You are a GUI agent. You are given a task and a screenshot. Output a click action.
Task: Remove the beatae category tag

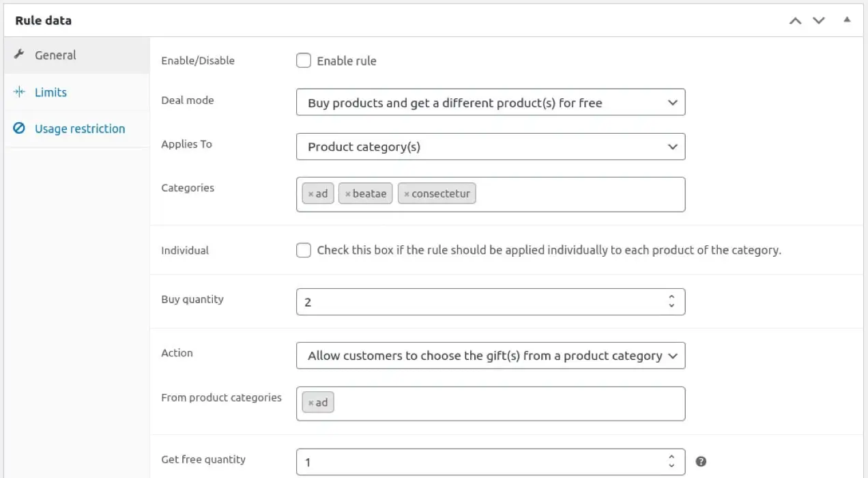[348, 194]
